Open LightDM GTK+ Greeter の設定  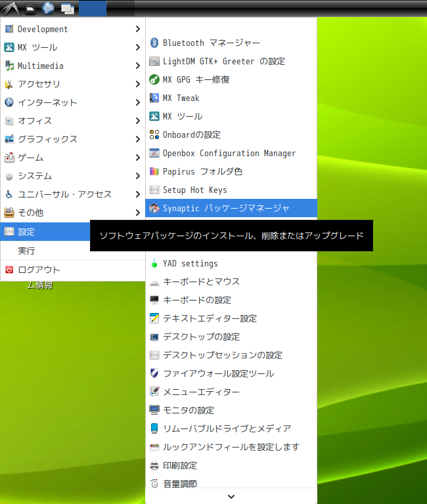[x=231, y=61]
